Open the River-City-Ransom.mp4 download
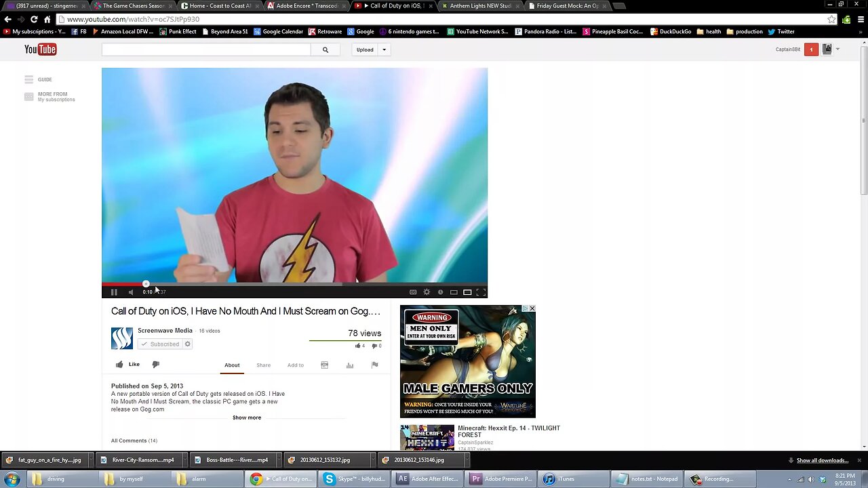868x488 pixels. coord(138,460)
